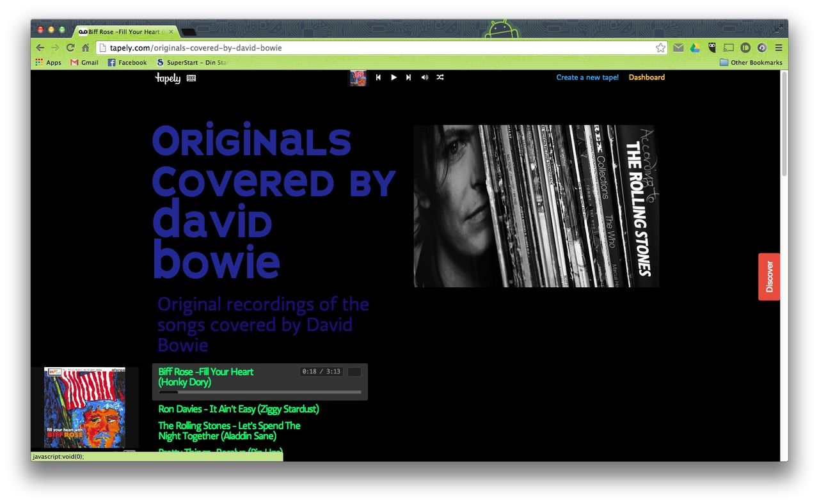Image resolution: width=819 pixels, height=504 pixels.
Task: Click the now-playing album thumbnail in header
Action: tap(358, 78)
